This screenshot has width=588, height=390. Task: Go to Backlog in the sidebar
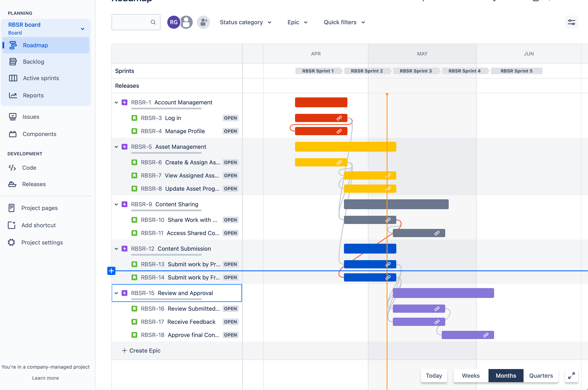[x=33, y=62]
